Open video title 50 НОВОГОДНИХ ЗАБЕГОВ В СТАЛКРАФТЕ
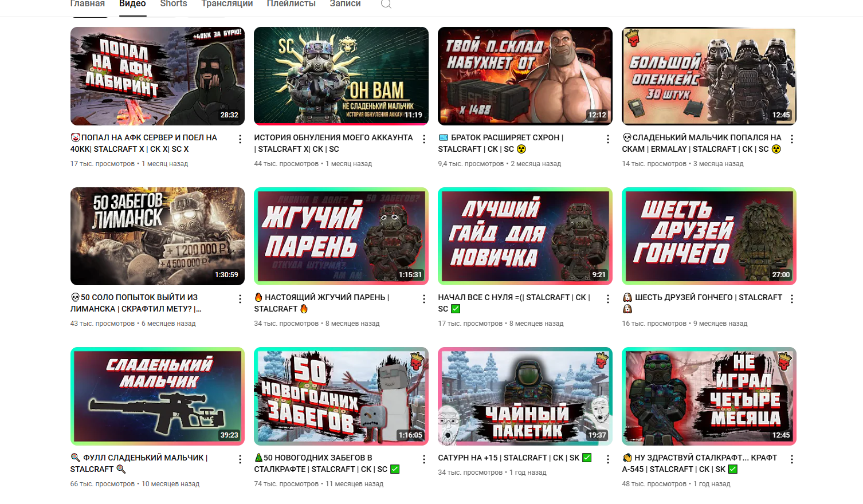The image size is (863, 504). point(327,463)
